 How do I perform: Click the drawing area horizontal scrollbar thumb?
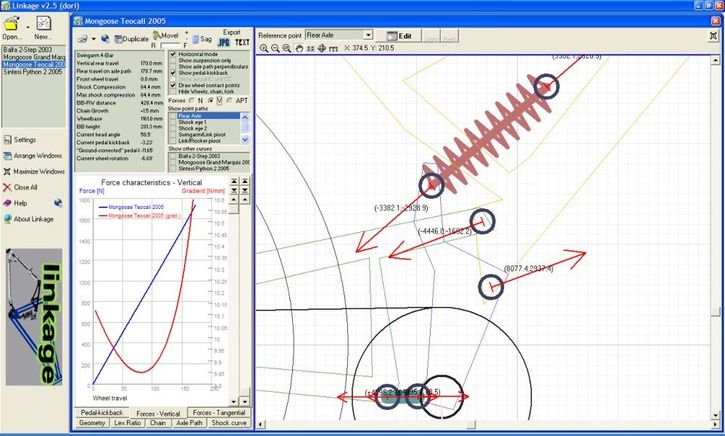tap(470, 424)
